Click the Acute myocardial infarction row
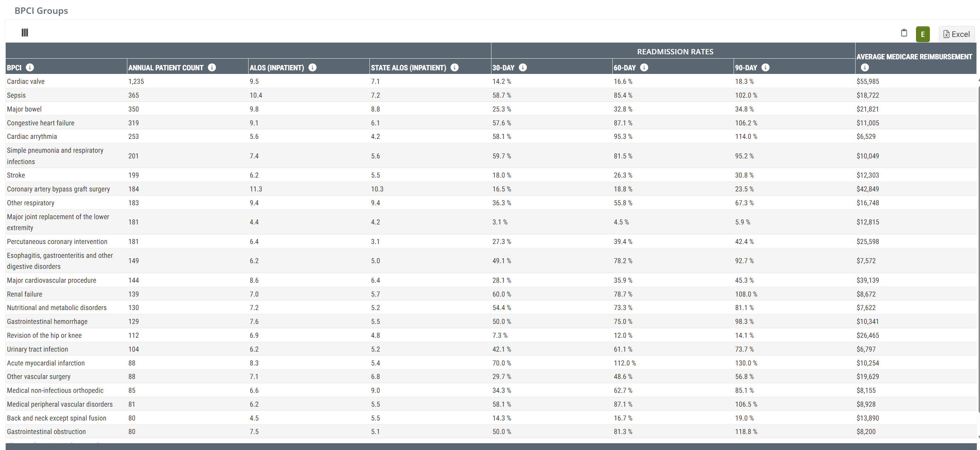The width and height of the screenshot is (980, 450). tap(46, 363)
